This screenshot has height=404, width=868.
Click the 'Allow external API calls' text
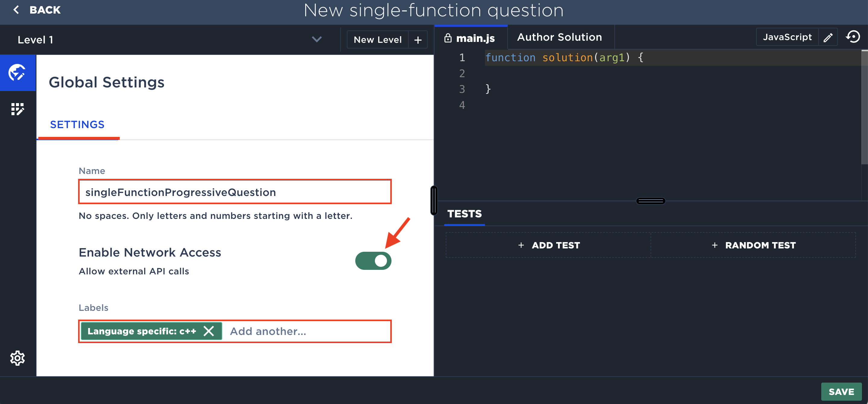coord(134,271)
